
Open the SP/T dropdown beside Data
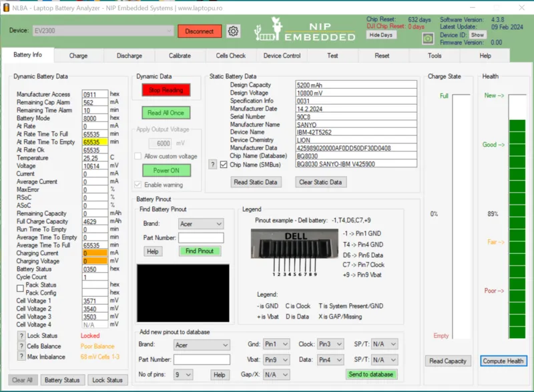coord(384,360)
